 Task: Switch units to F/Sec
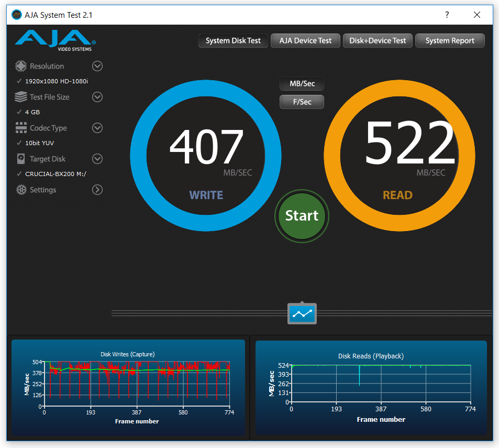click(302, 102)
